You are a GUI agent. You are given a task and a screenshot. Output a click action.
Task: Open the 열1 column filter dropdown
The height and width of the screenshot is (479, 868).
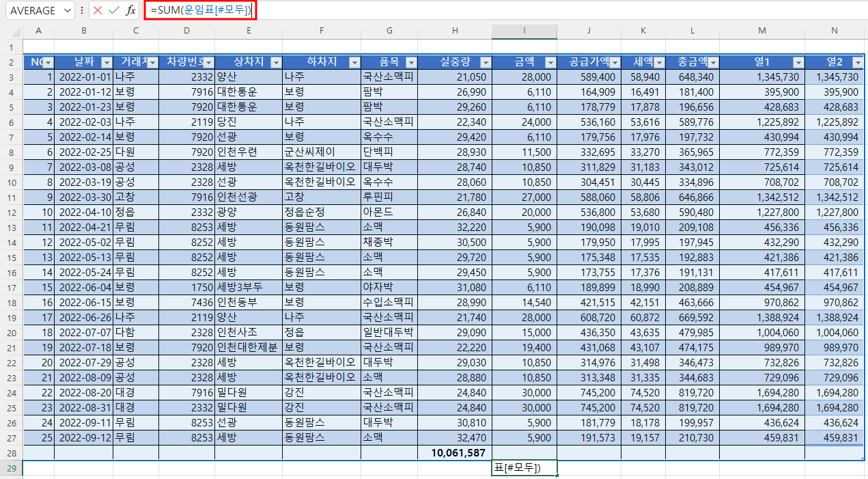pos(798,62)
